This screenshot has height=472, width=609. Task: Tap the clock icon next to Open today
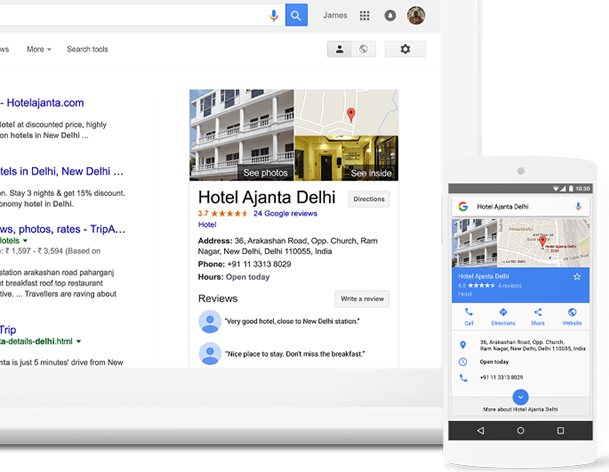(x=463, y=362)
